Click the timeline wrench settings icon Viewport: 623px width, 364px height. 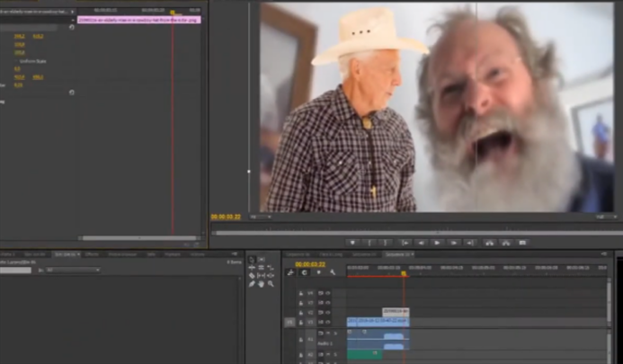coord(333,273)
